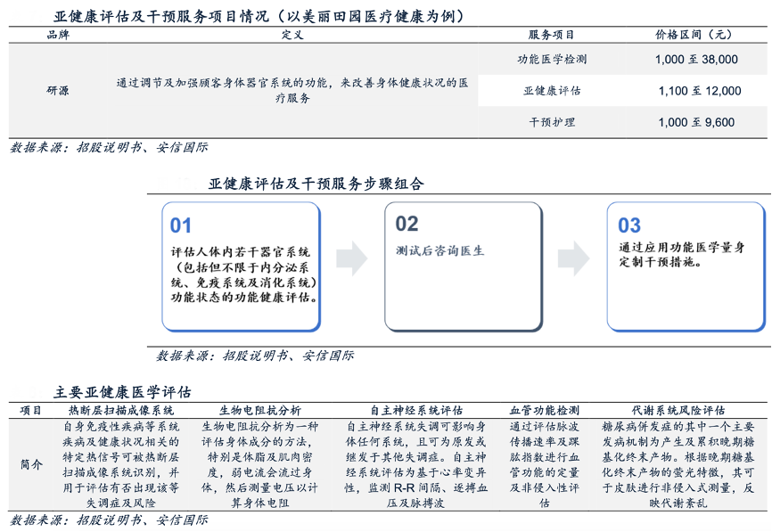Click the price cell 1,100 至 12,000
The image size is (772, 532).
tap(700, 91)
